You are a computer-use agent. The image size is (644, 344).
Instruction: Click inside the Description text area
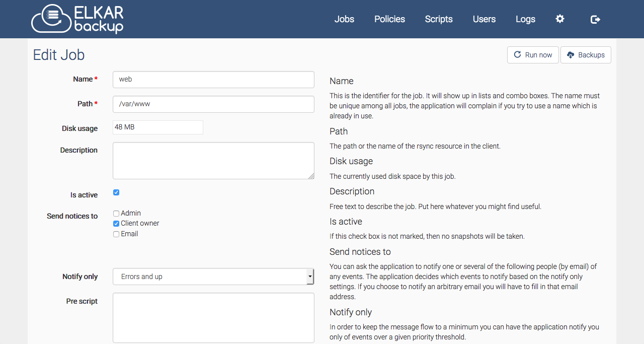pyautogui.click(x=213, y=161)
